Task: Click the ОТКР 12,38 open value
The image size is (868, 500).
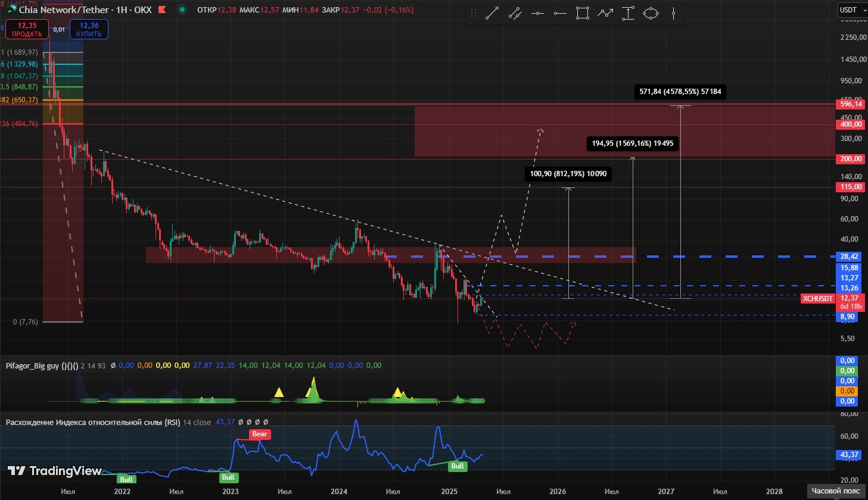Action: pyautogui.click(x=217, y=10)
